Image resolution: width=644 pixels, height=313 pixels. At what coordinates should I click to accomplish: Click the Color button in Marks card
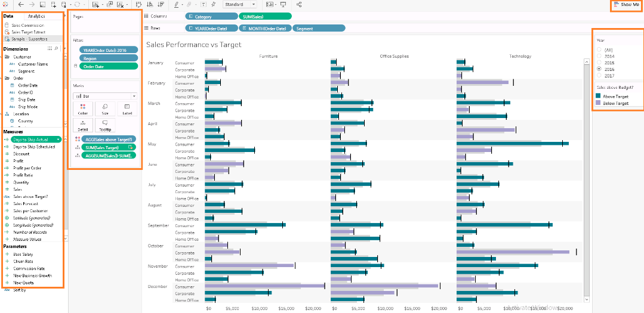[82, 109]
